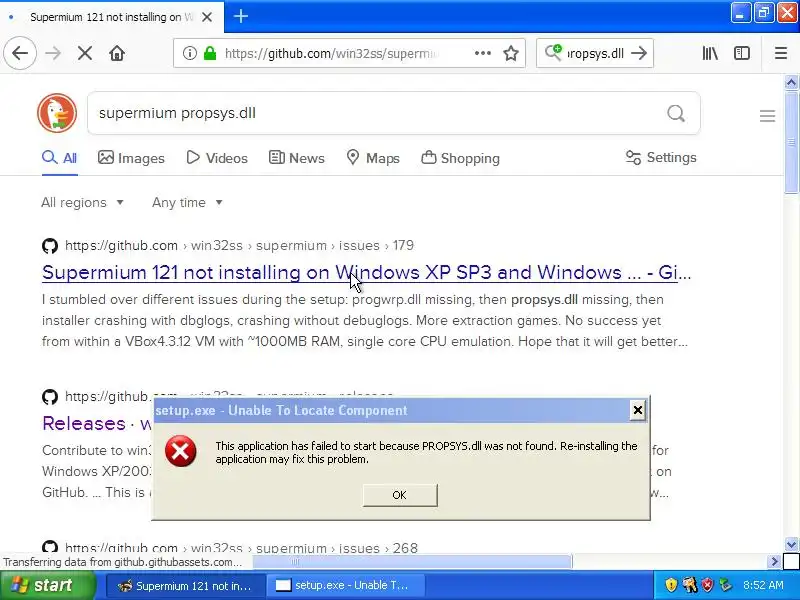This screenshot has height=600, width=800.
Task: Click the DuckDuckGo duck logo
Action: click(57, 113)
